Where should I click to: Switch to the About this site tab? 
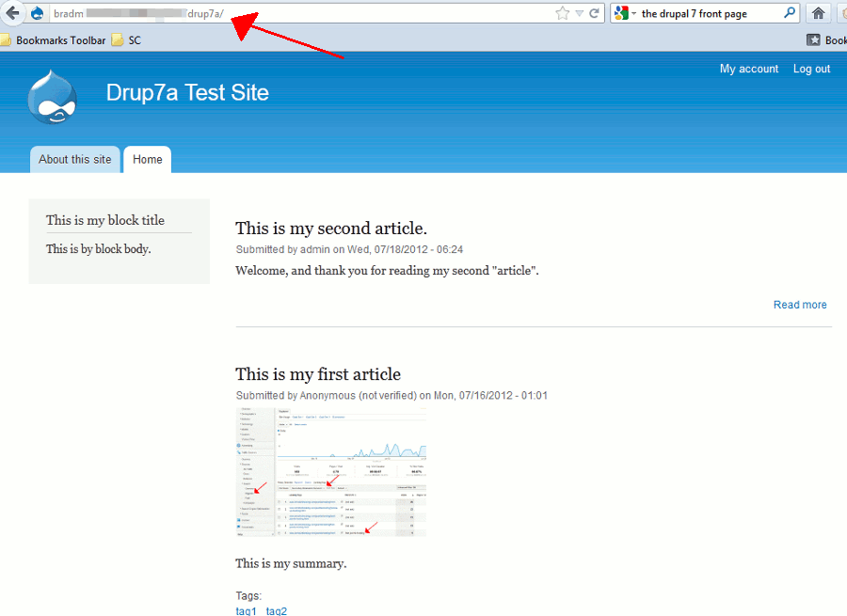75,159
